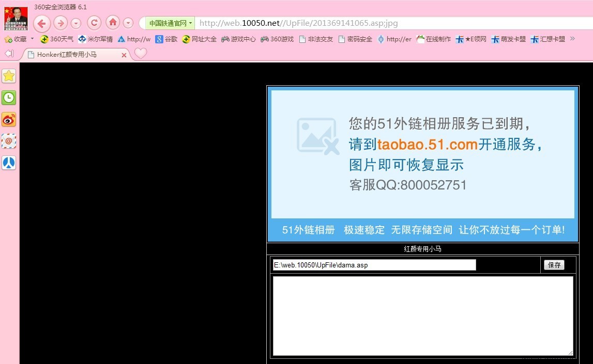Open the mail @ sidebar icon
Viewport: 593px width, 364px height.
(x=9, y=141)
